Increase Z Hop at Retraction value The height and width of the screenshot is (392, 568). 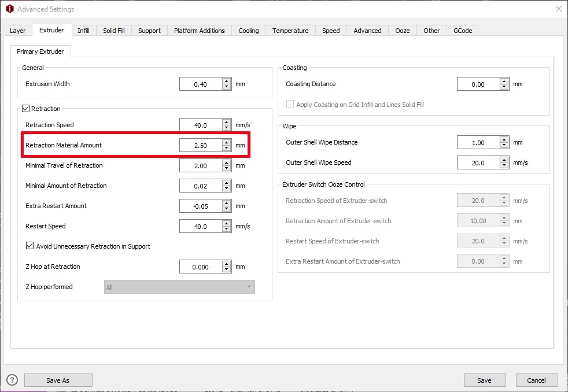point(227,264)
